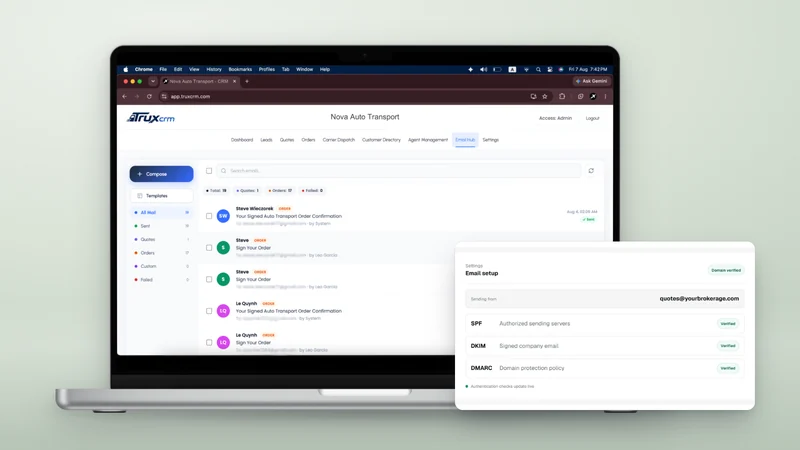The width and height of the screenshot is (800, 450).
Task: Click the DMARC Domain protection policy row
Action: click(x=605, y=368)
